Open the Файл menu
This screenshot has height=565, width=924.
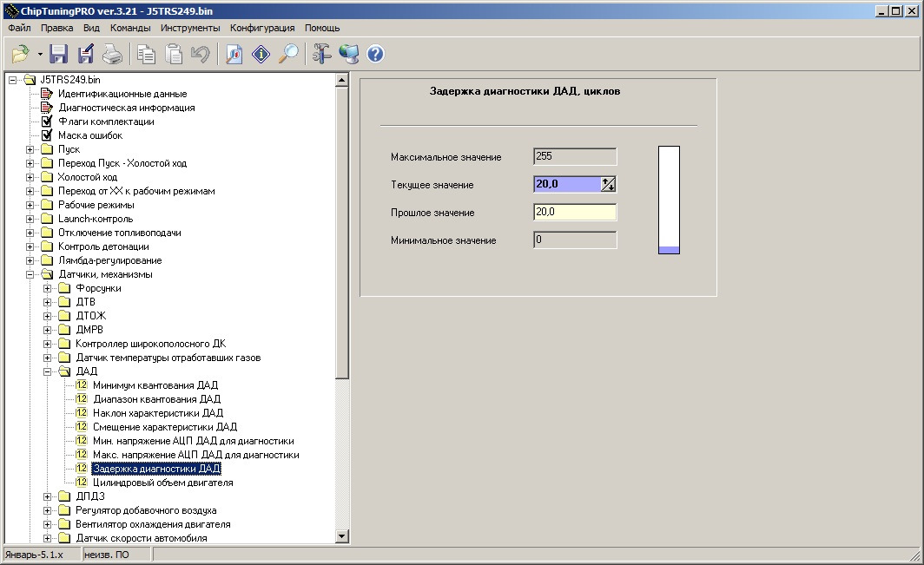click(x=19, y=28)
